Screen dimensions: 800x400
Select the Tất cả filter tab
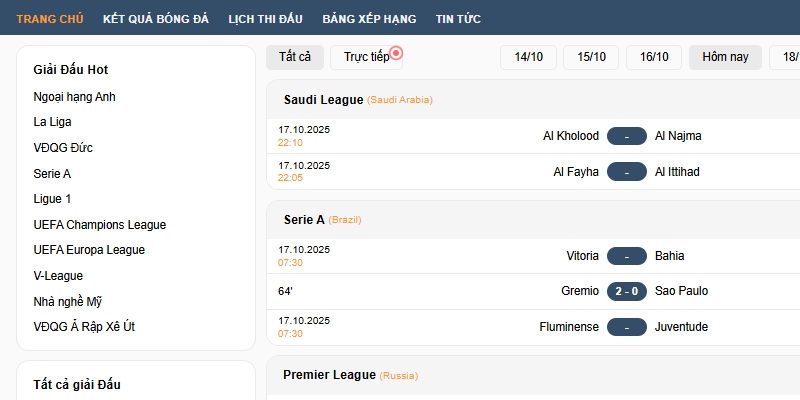pyautogui.click(x=295, y=57)
